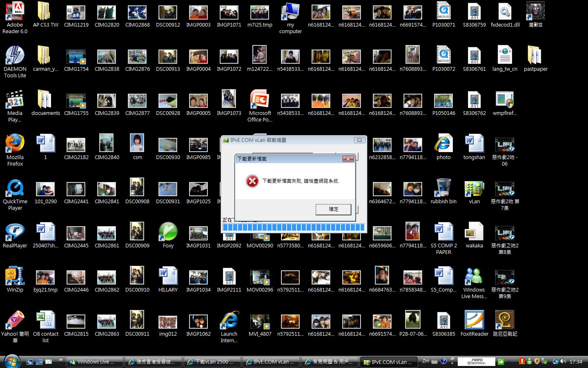This screenshot has height=368, width=588.
Task: Select the S8306385 AVI file
Action: coord(444,324)
